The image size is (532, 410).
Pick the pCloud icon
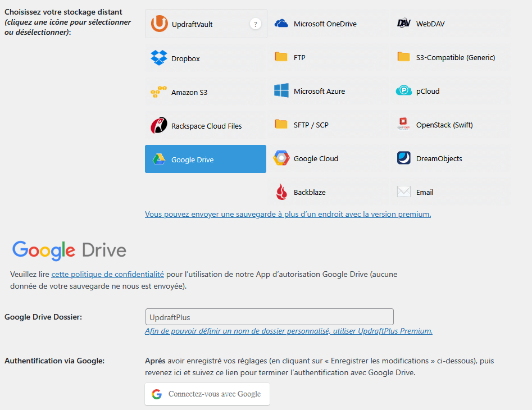click(404, 90)
